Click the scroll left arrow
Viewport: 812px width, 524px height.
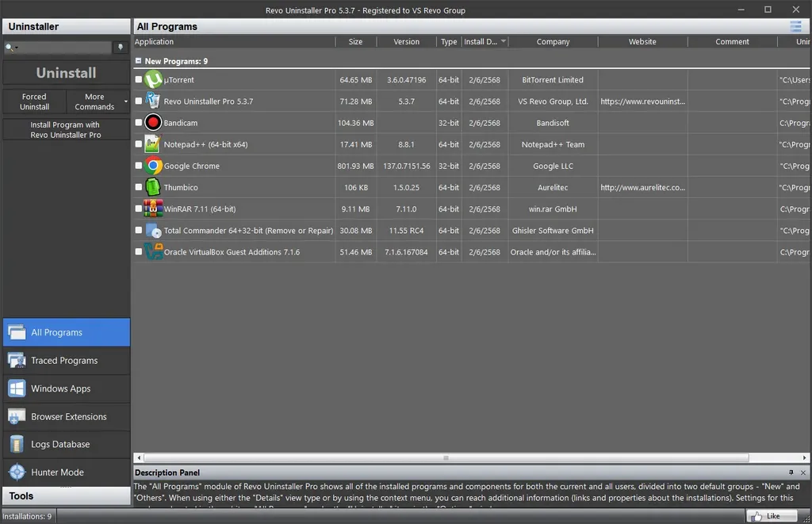(x=138, y=457)
